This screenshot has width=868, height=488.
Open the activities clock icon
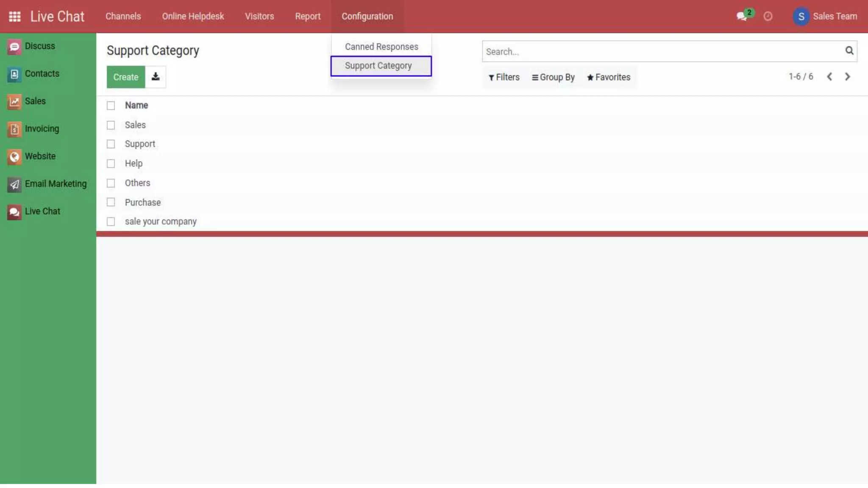(768, 17)
